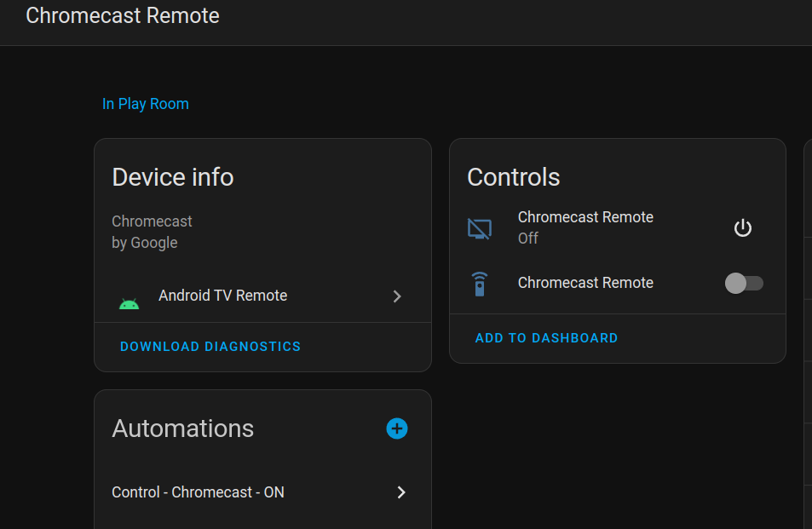812x529 pixels.
Task: Click the Device info card header
Action: [x=172, y=177]
